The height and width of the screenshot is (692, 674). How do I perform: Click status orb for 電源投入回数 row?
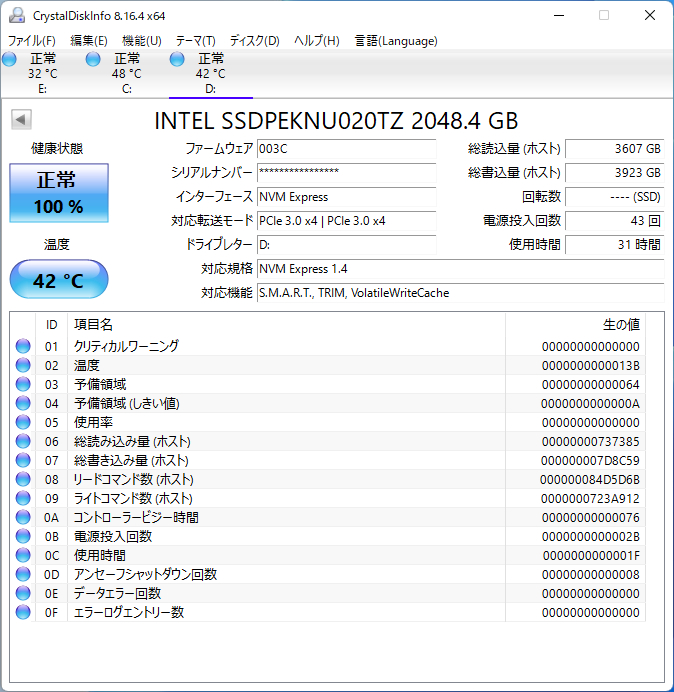pyautogui.click(x=23, y=536)
